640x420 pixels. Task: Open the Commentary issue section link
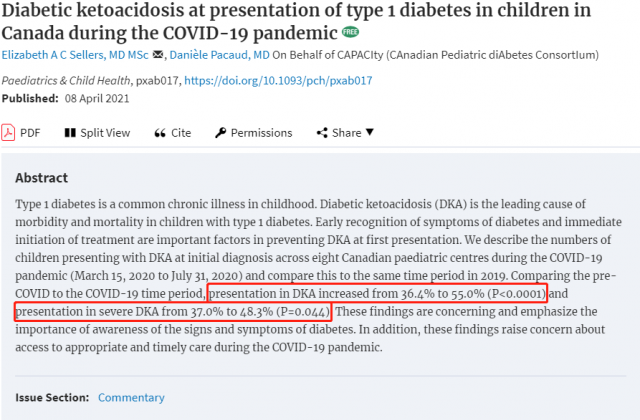click(131, 397)
